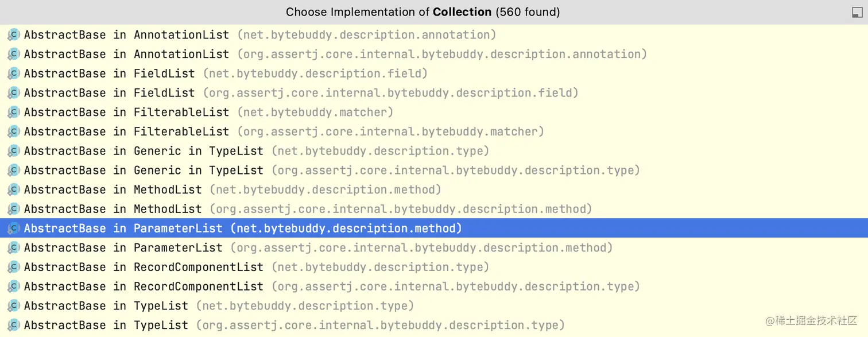The height and width of the screenshot is (337, 868).
Task: Choose AbstractBase in TypeList net.bytebuddy.description.type
Action: click(219, 305)
